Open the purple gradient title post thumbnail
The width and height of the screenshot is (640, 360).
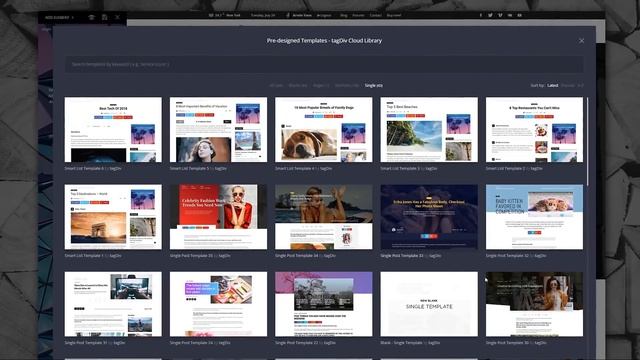218,304
